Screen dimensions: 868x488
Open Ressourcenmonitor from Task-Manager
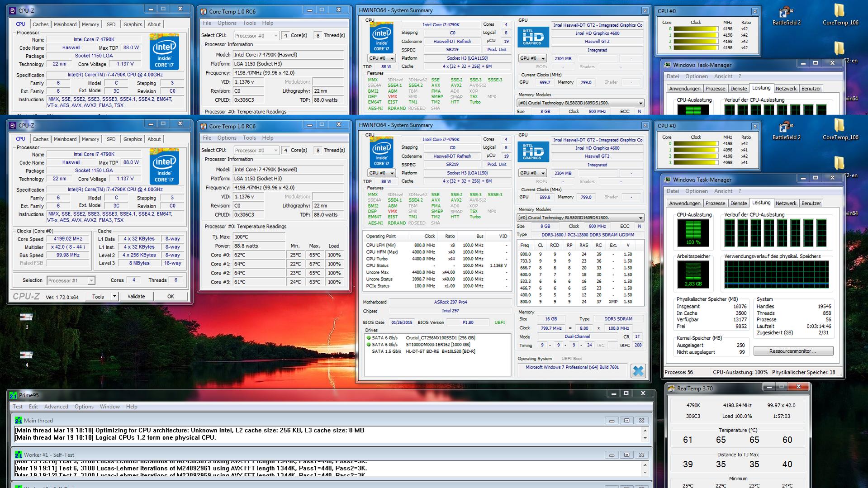tap(793, 351)
